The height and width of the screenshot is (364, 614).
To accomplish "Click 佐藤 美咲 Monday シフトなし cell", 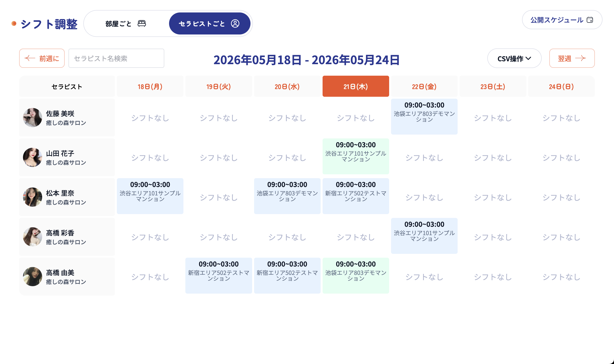I will (150, 118).
